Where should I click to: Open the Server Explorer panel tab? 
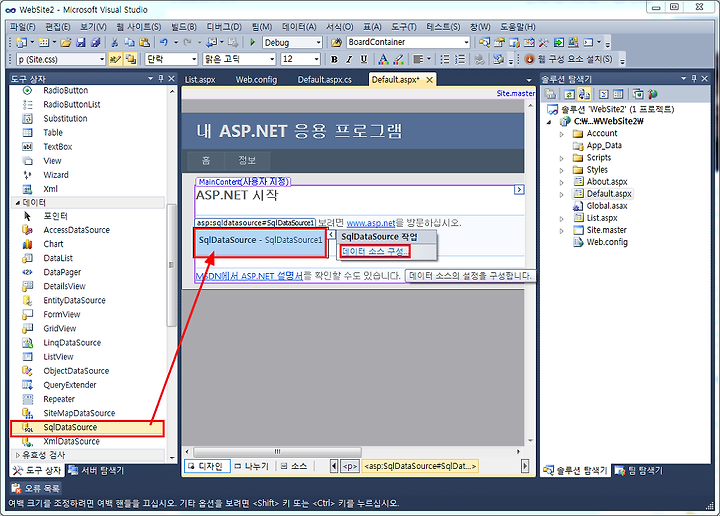pyautogui.click(x=96, y=470)
